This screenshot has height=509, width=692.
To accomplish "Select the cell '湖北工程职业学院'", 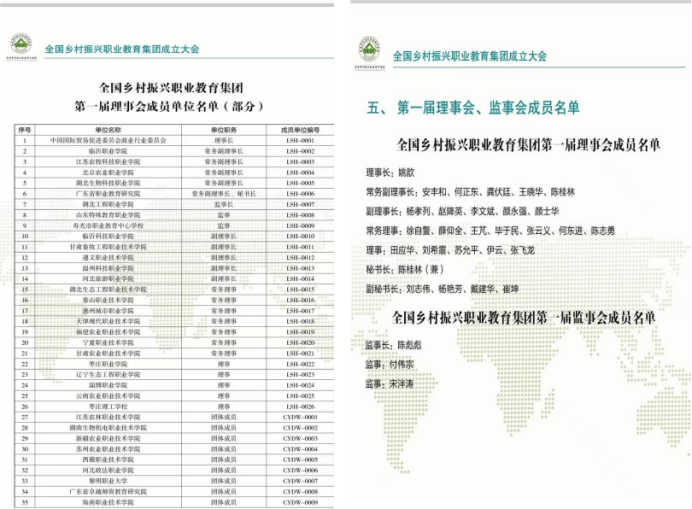I will pos(108,204).
